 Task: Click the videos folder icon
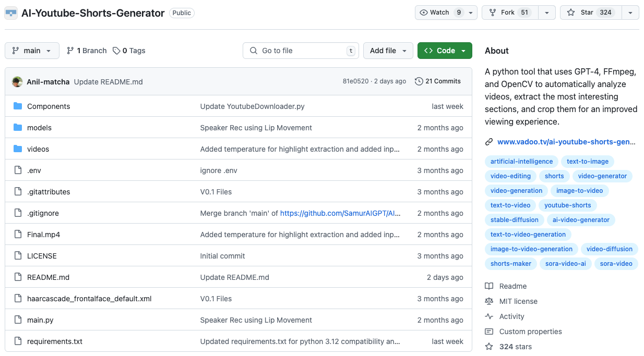click(x=18, y=149)
